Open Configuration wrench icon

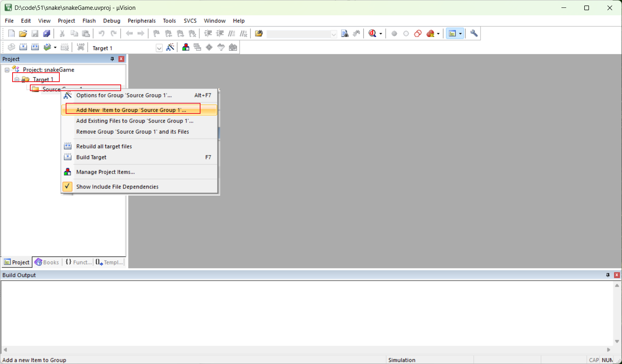(474, 34)
